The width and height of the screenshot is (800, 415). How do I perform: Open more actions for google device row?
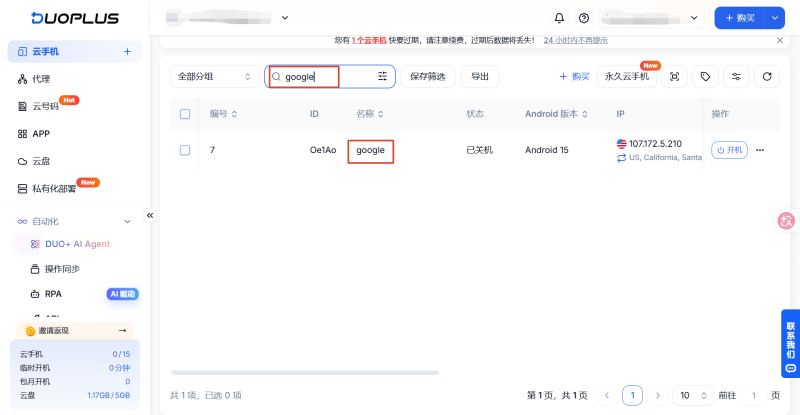(x=760, y=150)
